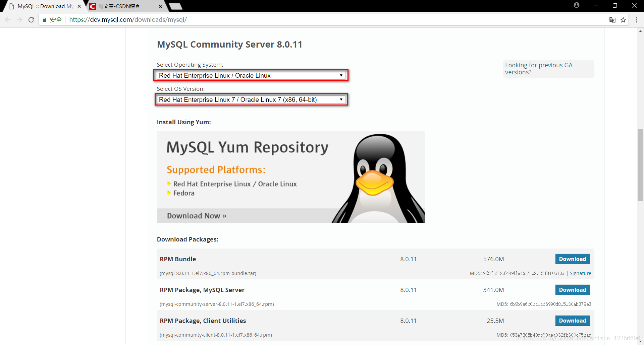Click the Download Packages heading

click(187, 239)
